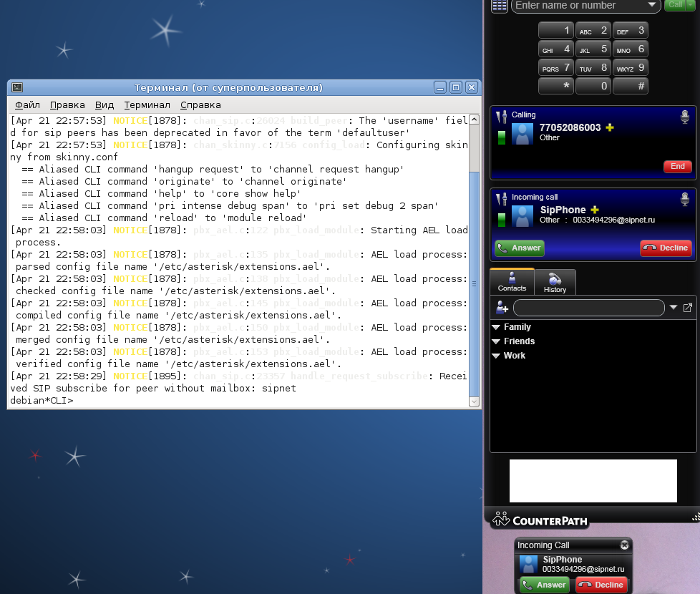Answer the call in the main panel
Image resolution: width=700 pixels, height=594 pixels.
519,248
